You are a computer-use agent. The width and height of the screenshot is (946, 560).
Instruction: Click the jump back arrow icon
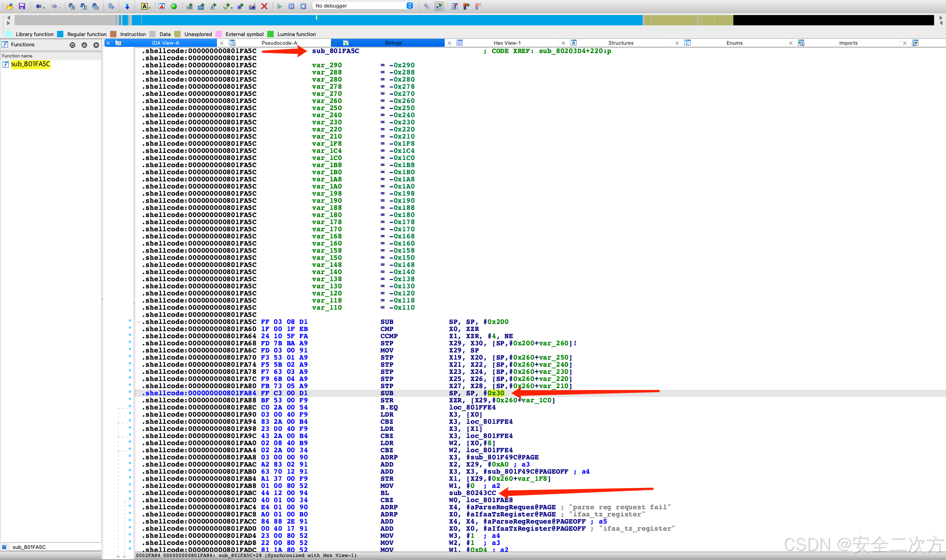click(x=38, y=6)
